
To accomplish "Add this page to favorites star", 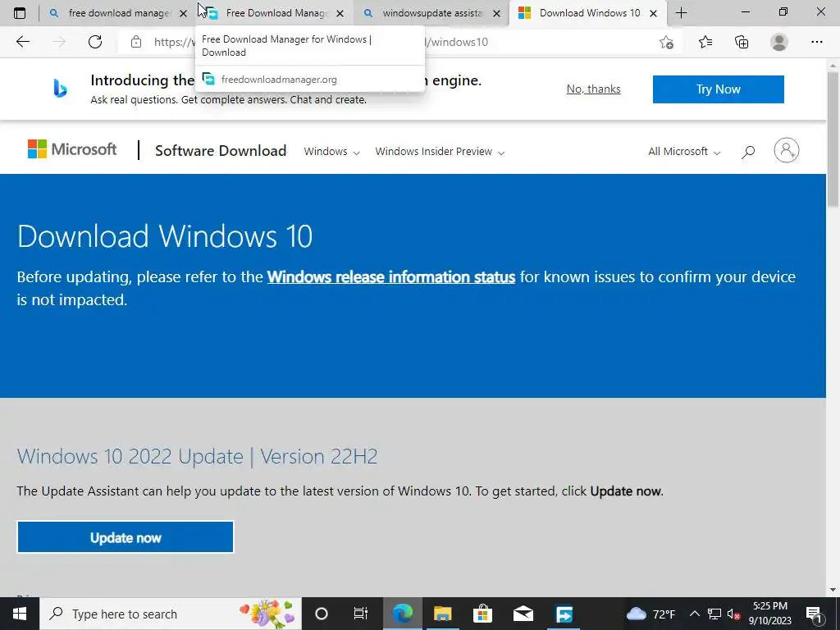I will 666,42.
